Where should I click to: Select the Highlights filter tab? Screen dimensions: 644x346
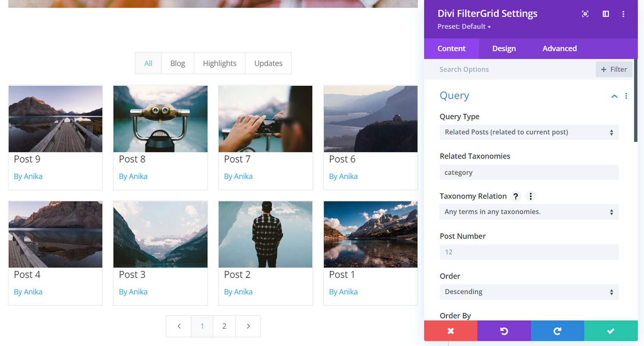(219, 63)
